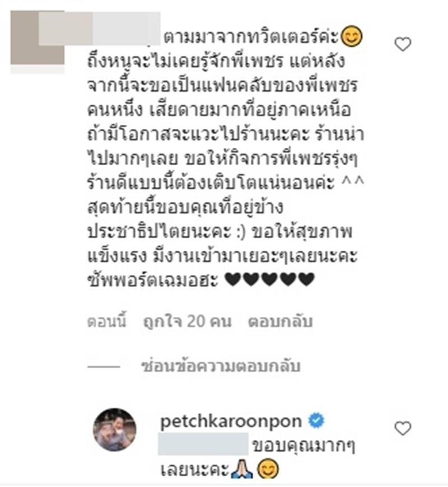Like the fan's comment with heart icon
Screen dimensions: 448x487
tap(403, 44)
